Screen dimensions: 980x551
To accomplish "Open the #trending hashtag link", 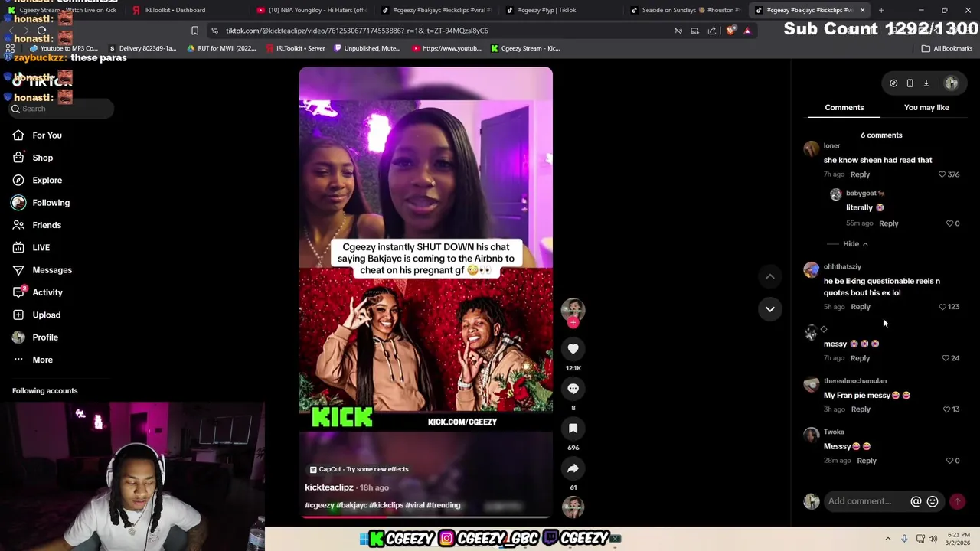I will [x=443, y=505].
